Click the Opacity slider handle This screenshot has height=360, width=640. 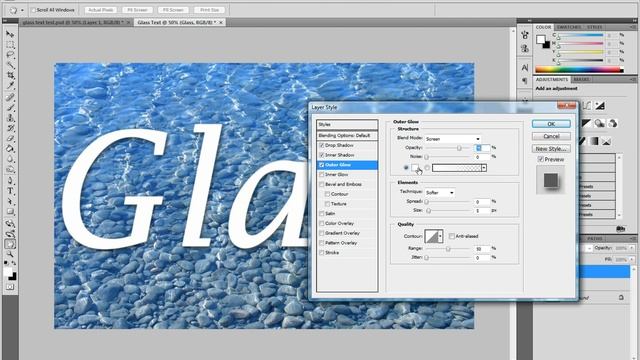(x=459, y=148)
